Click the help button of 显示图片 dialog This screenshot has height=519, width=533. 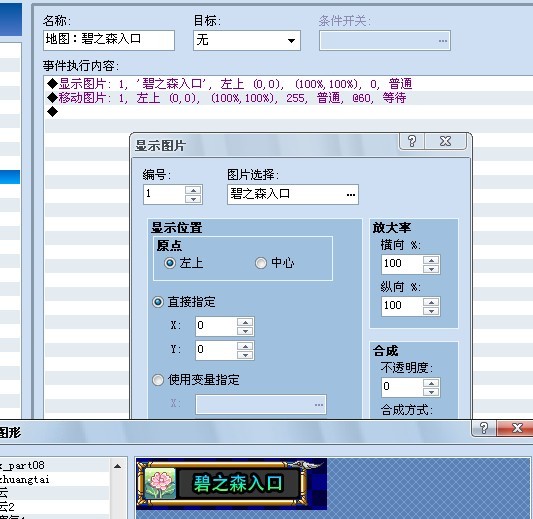pyautogui.click(x=412, y=141)
